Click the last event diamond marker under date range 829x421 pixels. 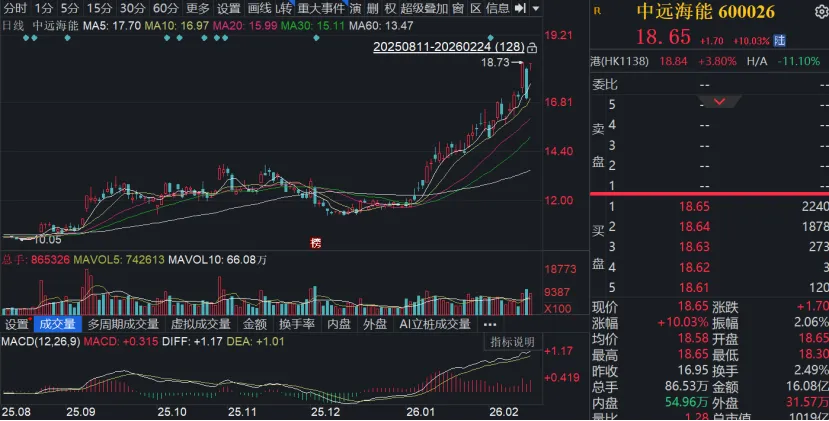pos(491,38)
